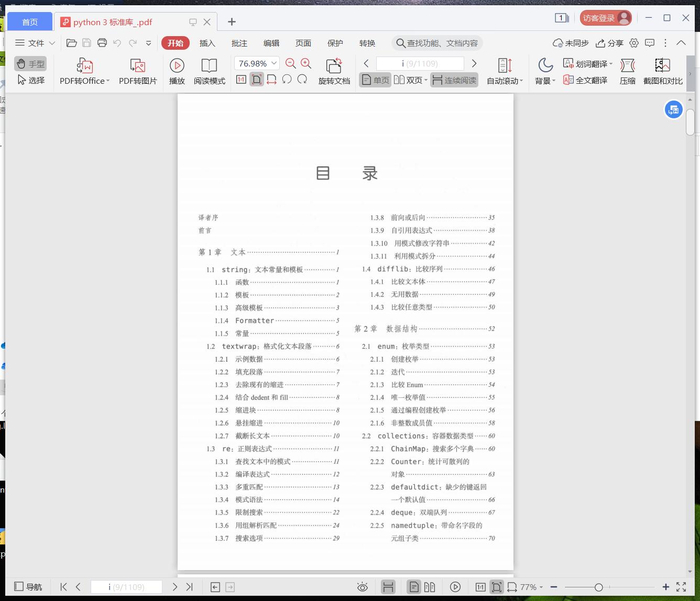
Task: Open 截图和对比 screenshot and compare
Action: (663, 72)
